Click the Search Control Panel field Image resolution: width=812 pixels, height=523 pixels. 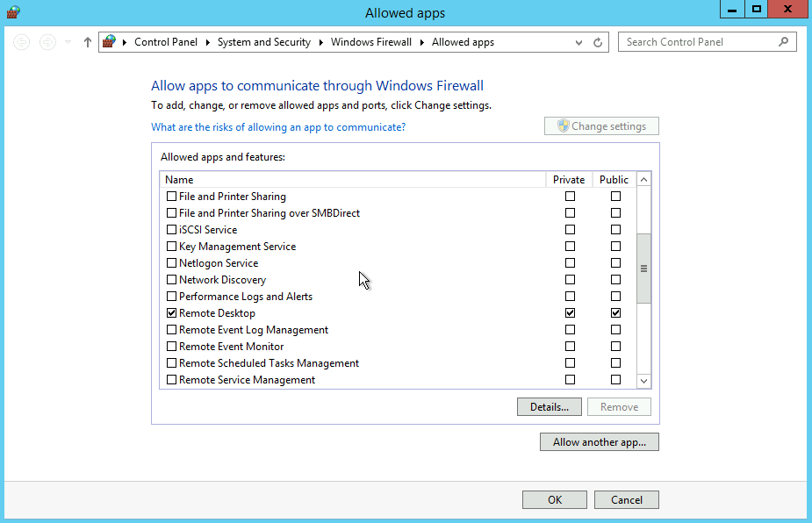[x=707, y=42]
